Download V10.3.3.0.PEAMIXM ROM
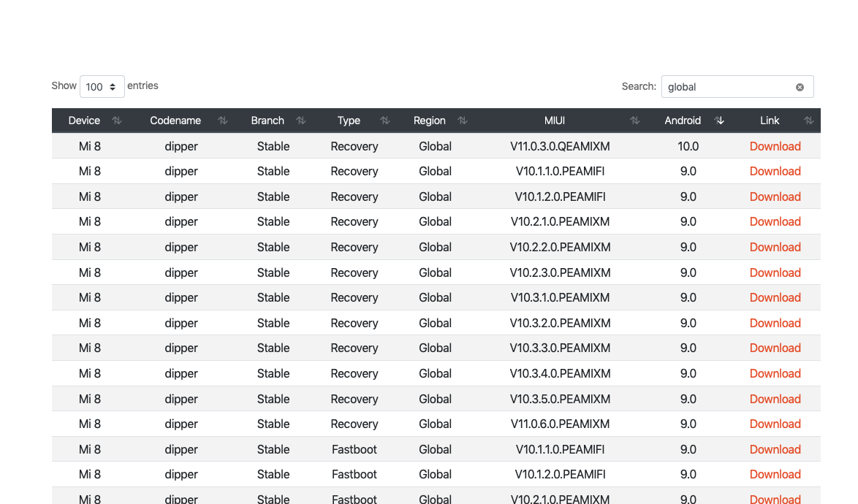 775,348
